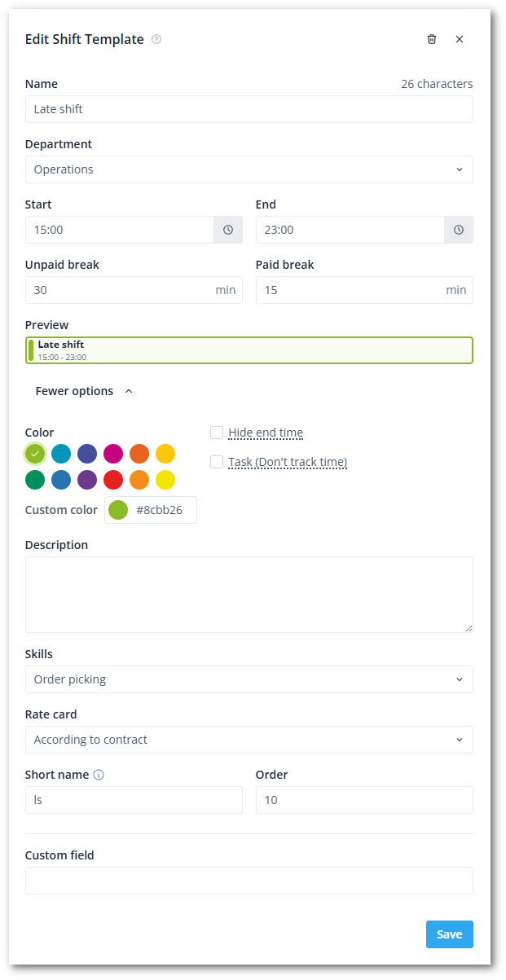This screenshot has width=506, height=980.
Task: Click the trash delete template icon
Action: pos(432,39)
